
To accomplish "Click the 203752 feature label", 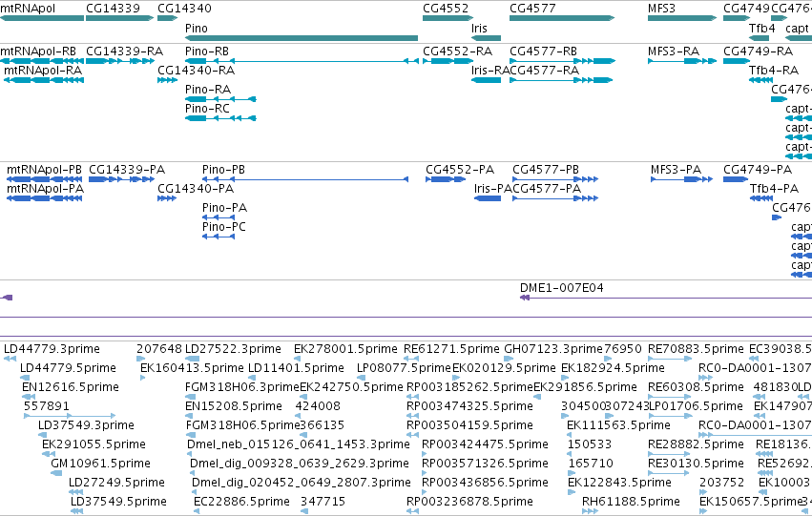I will coord(722,482).
